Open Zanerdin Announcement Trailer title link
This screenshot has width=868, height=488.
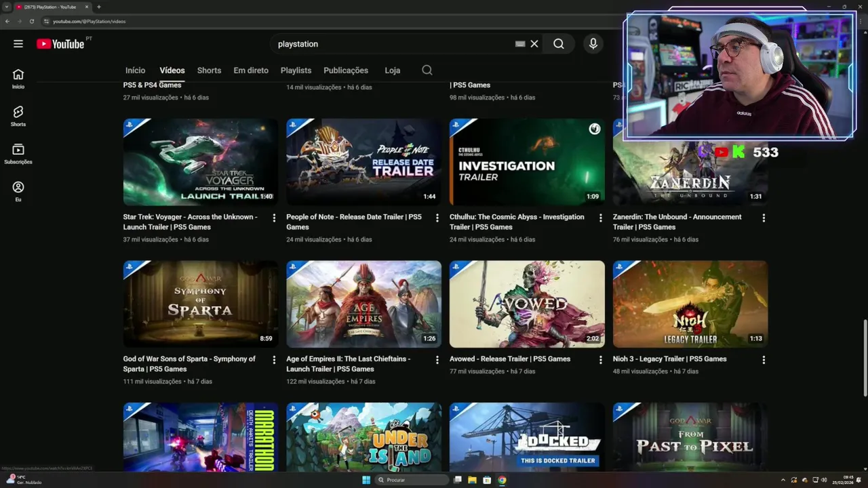677,222
